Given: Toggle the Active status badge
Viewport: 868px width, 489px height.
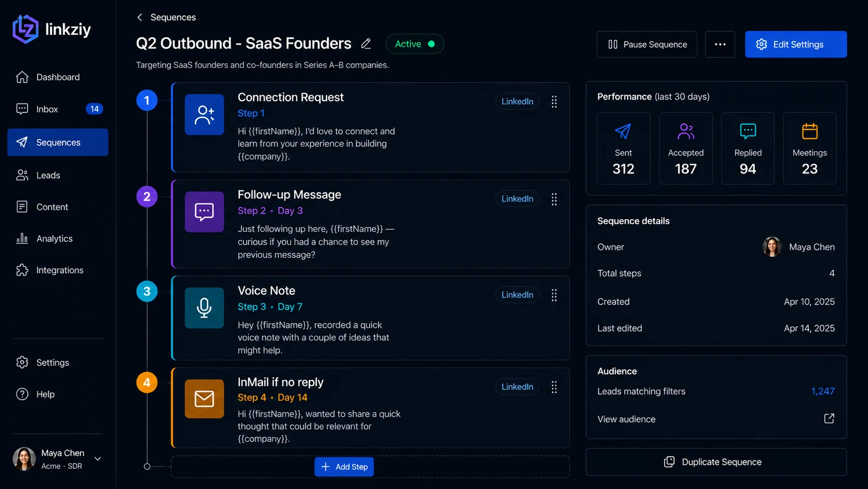Looking at the screenshot, I should (x=415, y=44).
